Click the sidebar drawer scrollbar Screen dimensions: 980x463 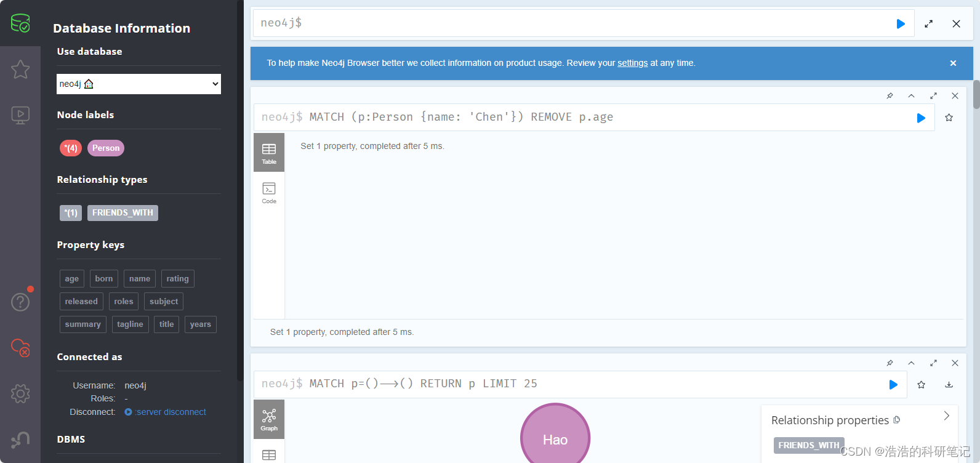(x=240, y=190)
